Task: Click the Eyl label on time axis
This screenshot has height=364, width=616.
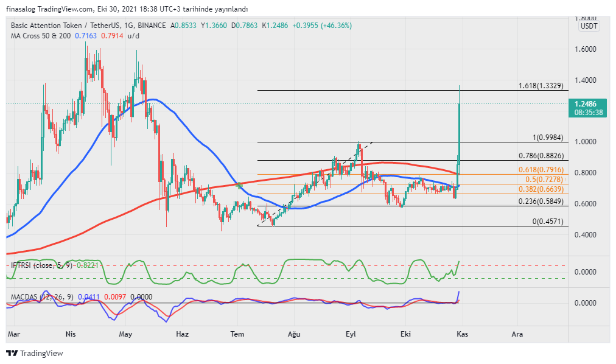Action: (351, 334)
